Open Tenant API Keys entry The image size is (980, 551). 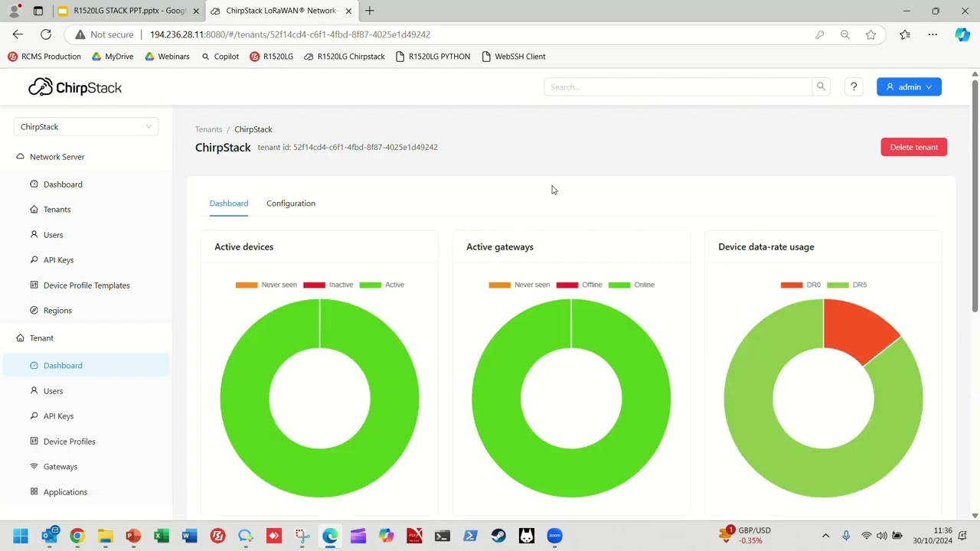[58, 416]
